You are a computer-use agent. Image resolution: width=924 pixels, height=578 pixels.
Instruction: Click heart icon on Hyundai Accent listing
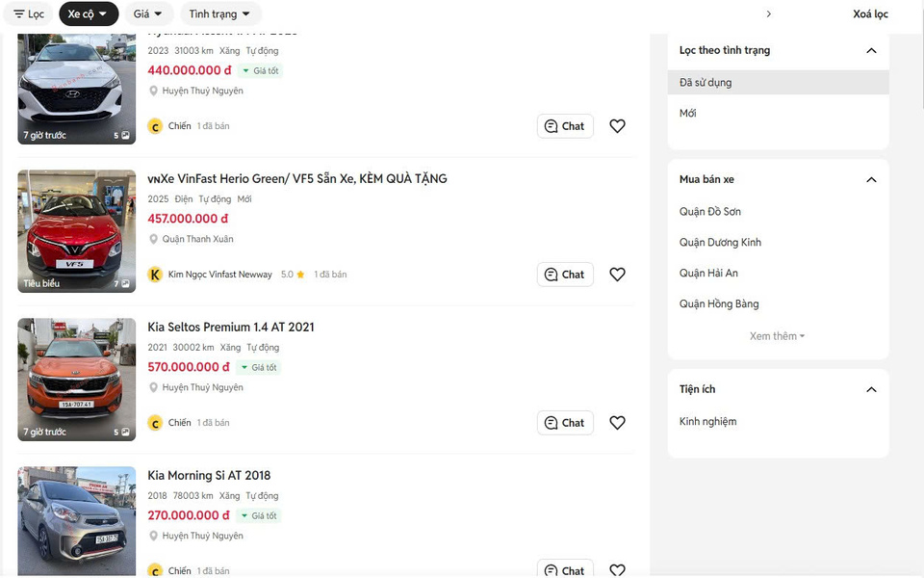(618, 126)
